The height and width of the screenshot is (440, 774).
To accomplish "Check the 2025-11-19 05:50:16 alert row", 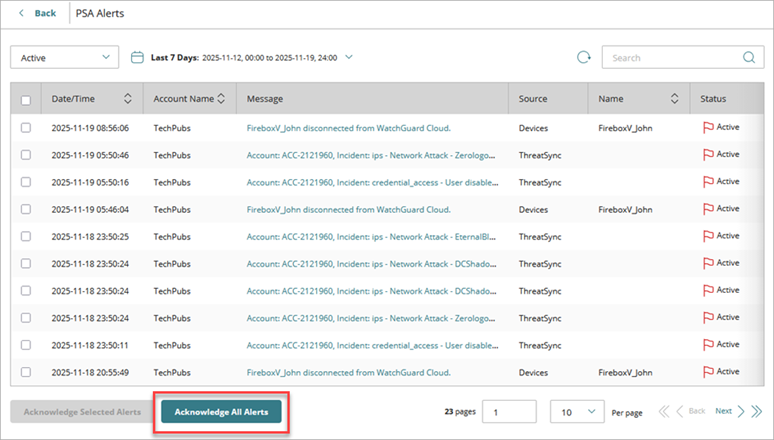I will (x=26, y=182).
